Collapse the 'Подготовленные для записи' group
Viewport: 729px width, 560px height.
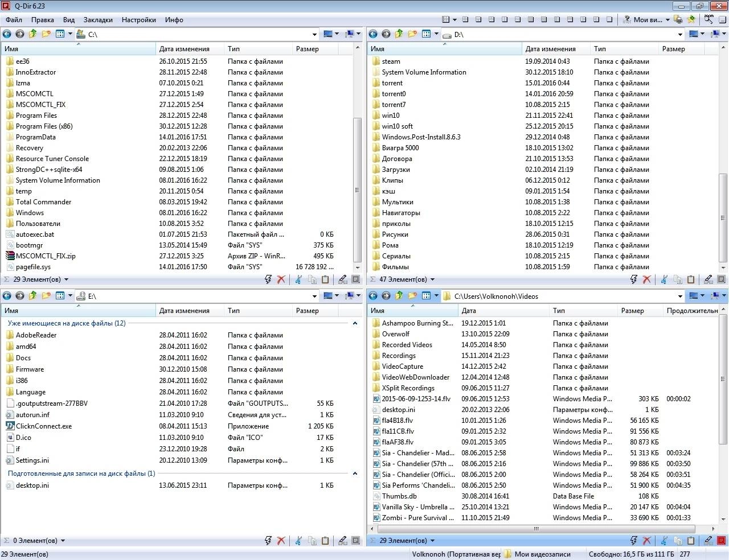[355, 473]
